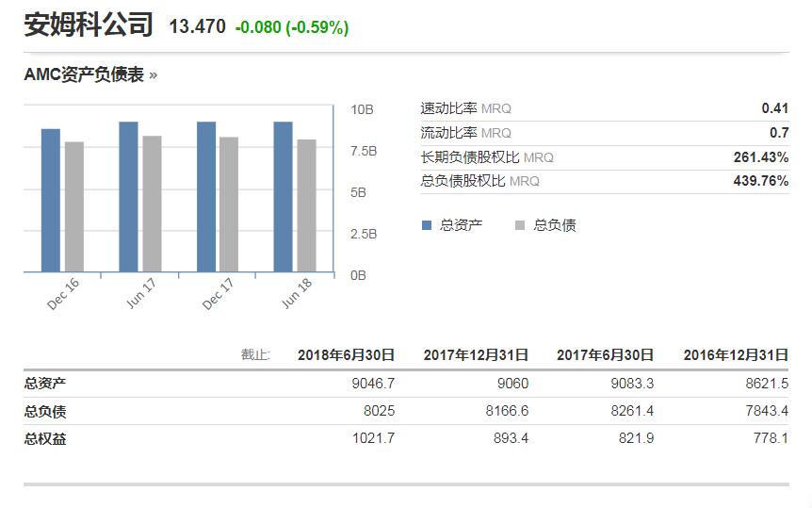The width and height of the screenshot is (812, 508).
Task: Open the AMC资产负债表 link
Action: 84,74
